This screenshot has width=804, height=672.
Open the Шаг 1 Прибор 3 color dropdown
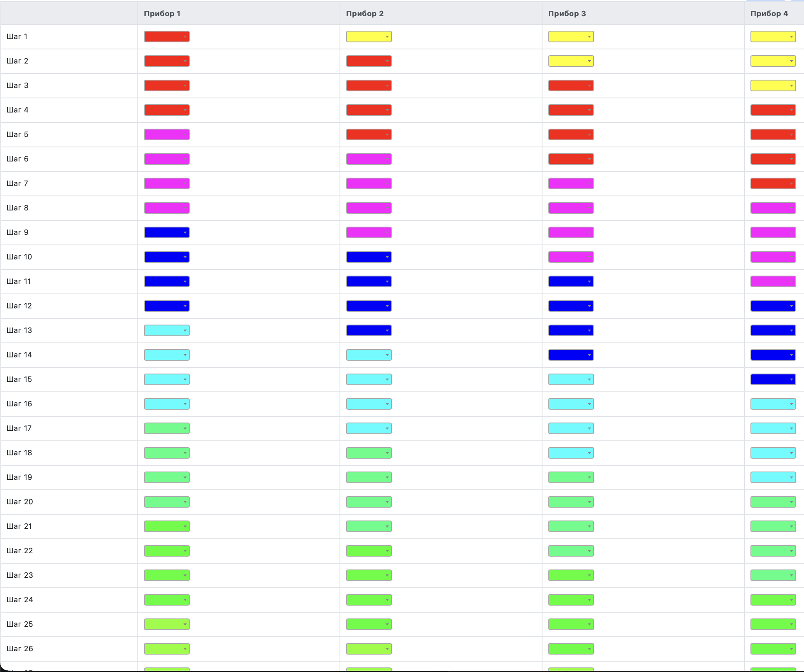point(571,37)
